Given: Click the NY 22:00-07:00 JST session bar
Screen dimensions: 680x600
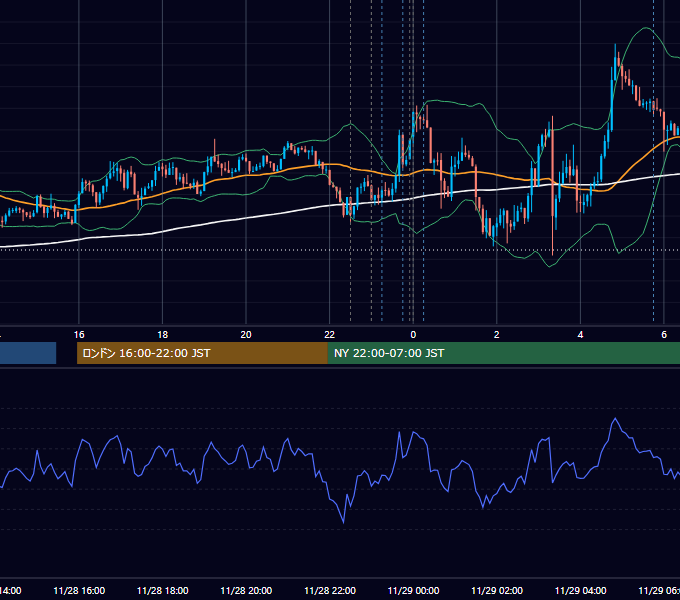Looking at the screenshot, I should (503, 353).
